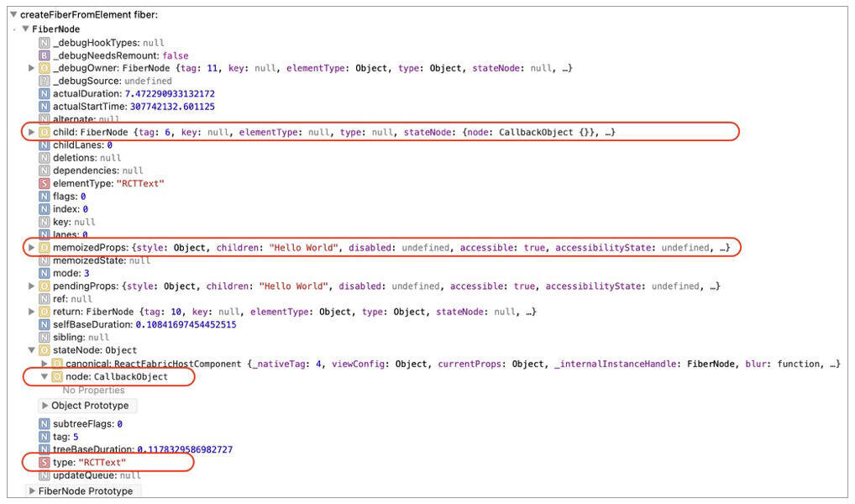
Task: Collapse the node CallbackObject entry
Action: (45, 377)
